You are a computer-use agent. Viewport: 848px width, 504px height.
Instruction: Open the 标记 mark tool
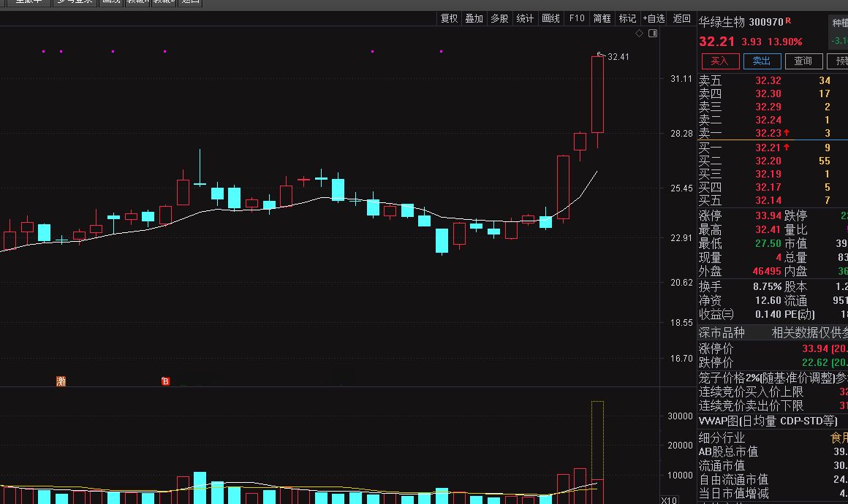pos(627,18)
